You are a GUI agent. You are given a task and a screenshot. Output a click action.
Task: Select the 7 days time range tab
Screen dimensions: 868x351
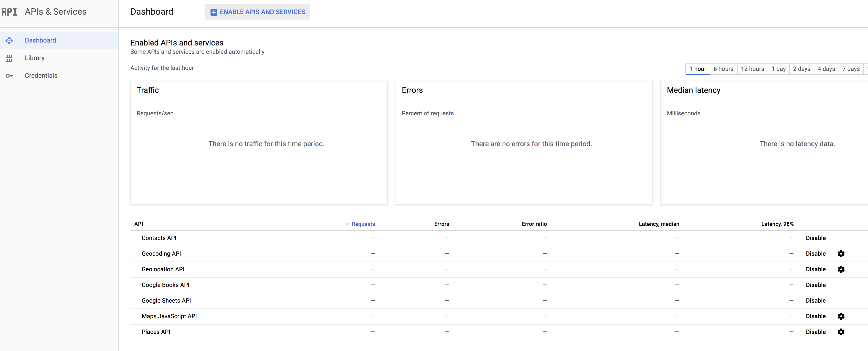851,69
